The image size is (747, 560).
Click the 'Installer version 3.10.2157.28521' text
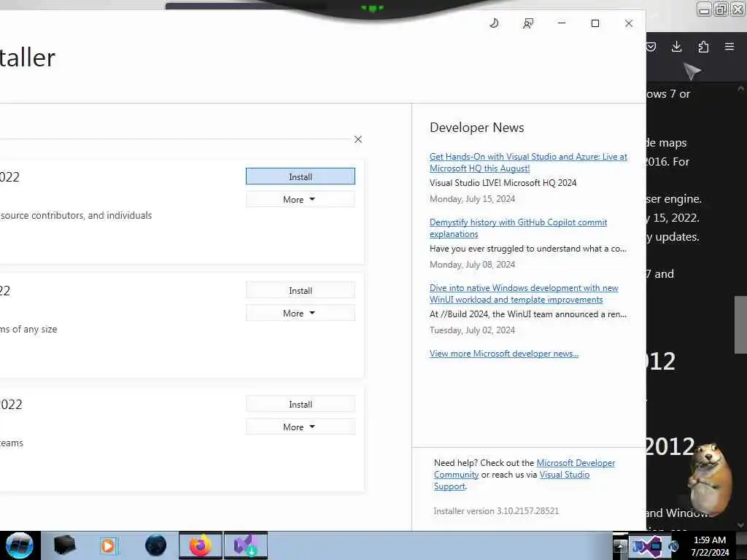496,511
